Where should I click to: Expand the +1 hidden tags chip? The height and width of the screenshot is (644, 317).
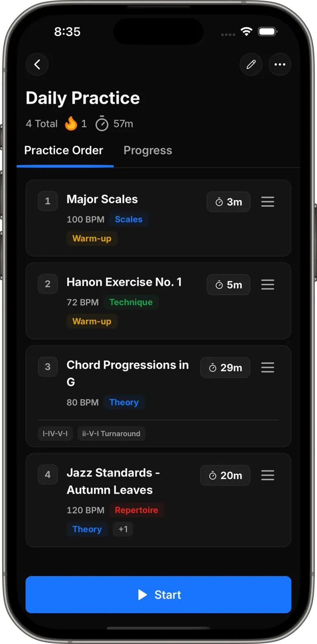(123, 529)
